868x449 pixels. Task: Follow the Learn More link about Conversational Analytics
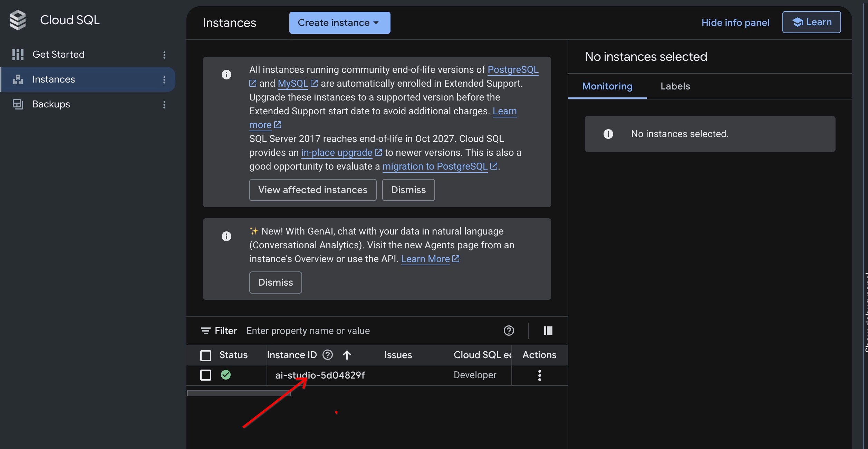(x=425, y=259)
